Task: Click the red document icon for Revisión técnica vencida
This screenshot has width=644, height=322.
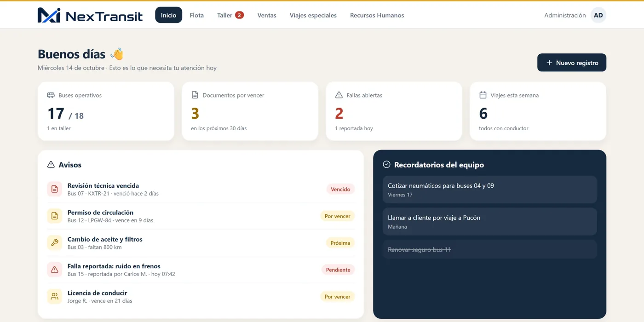Action: [55, 189]
